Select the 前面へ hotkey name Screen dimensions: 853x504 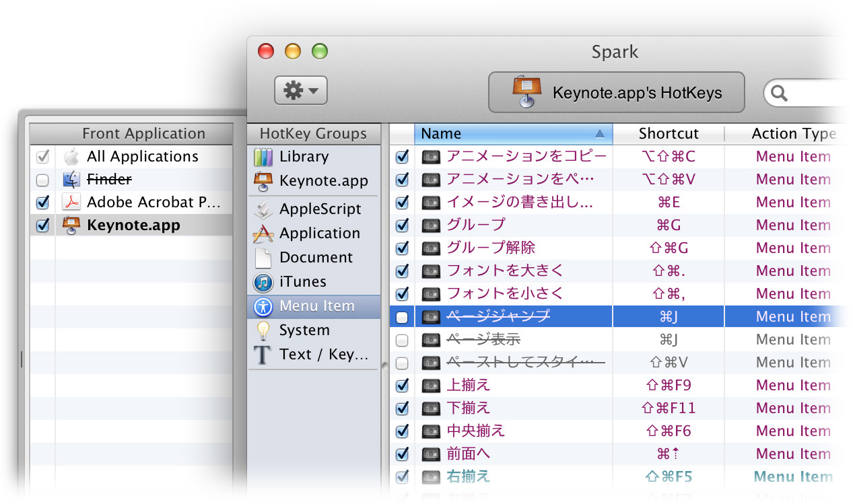click(x=469, y=454)
